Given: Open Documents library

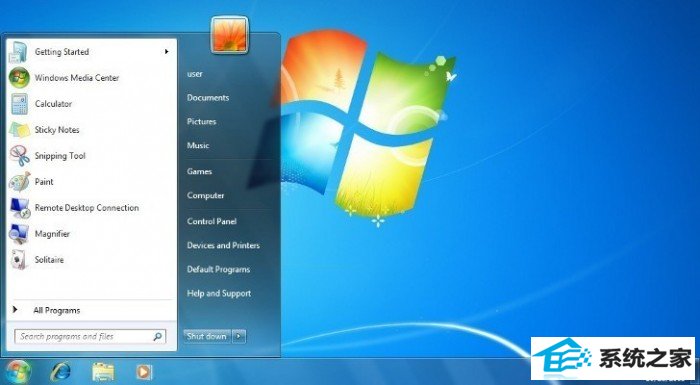Looking at the screenshot, I should (208, 98).
